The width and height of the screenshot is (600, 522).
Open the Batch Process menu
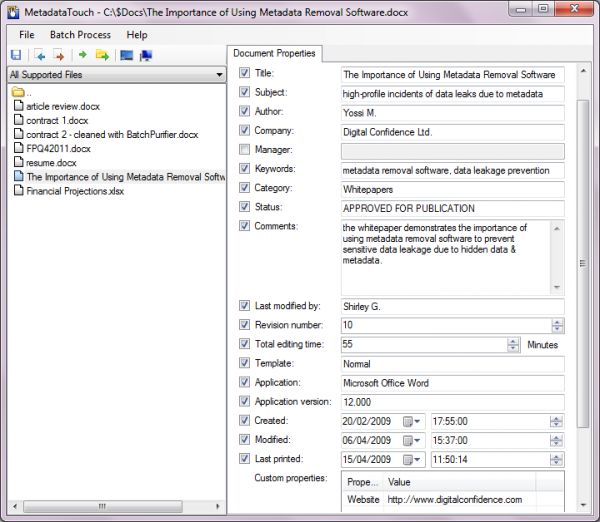80,35
